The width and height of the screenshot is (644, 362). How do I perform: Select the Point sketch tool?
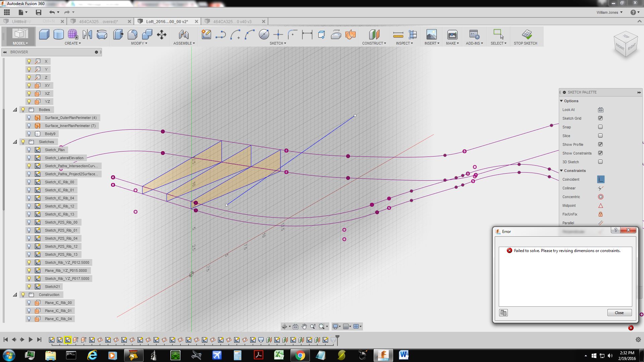coord(278,35)
